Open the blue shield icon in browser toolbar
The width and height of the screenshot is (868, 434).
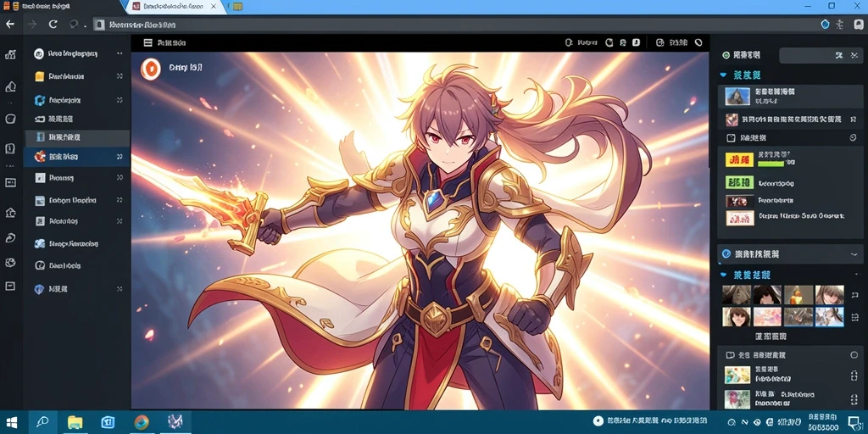(825, 25)
